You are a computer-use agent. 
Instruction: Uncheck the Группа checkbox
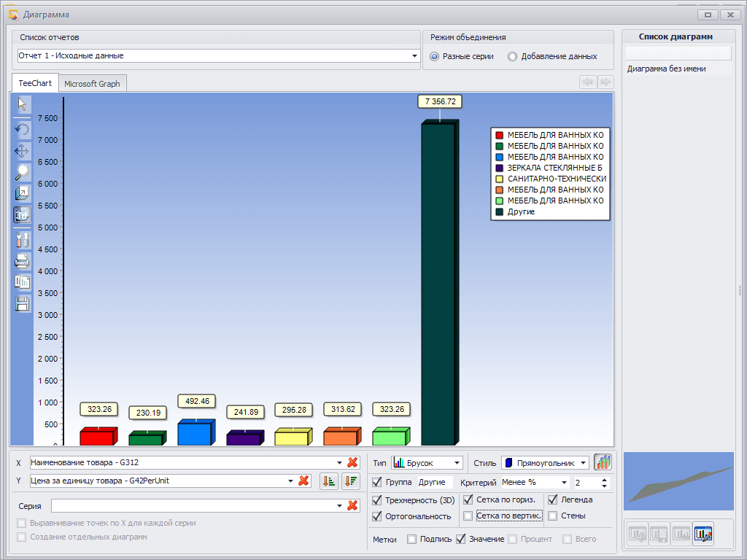point(377,482)
